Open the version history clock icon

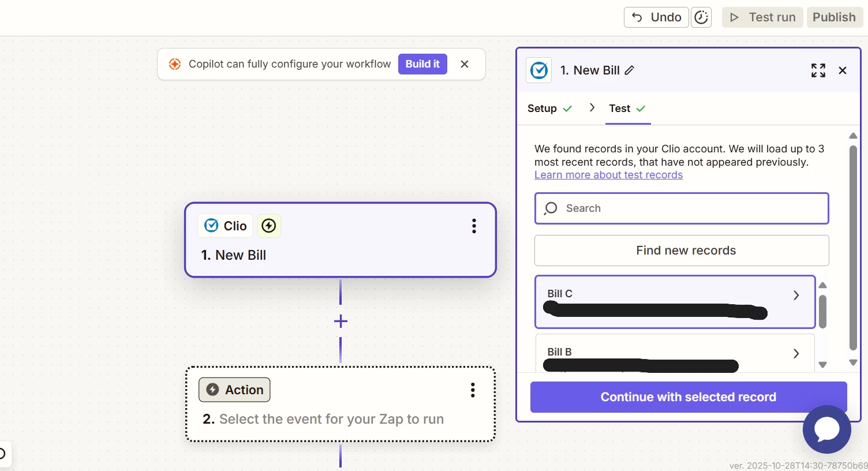pos(701,17)
